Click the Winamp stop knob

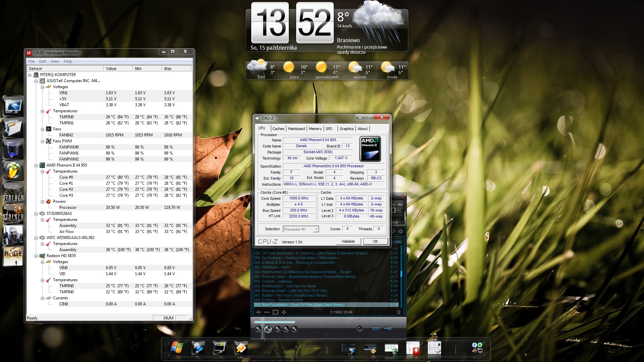click(286, 329)
